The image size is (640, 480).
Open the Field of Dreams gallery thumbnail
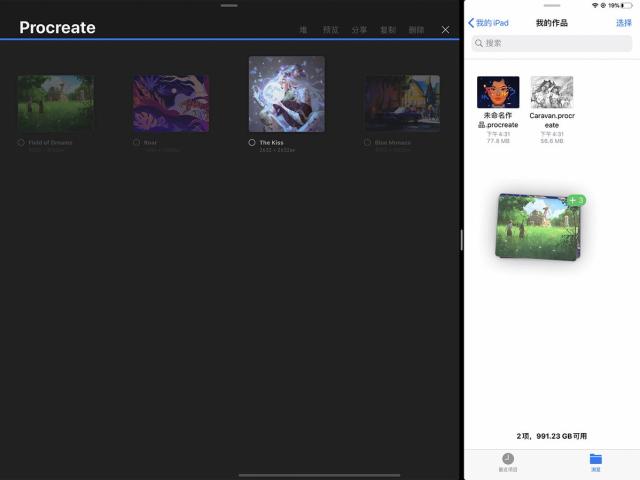[56, 103]
